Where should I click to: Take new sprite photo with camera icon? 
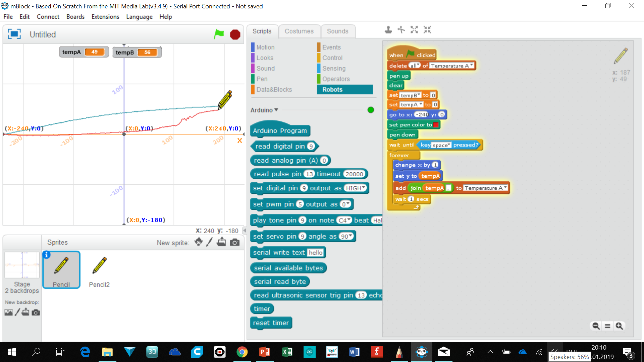pos(235,242)
